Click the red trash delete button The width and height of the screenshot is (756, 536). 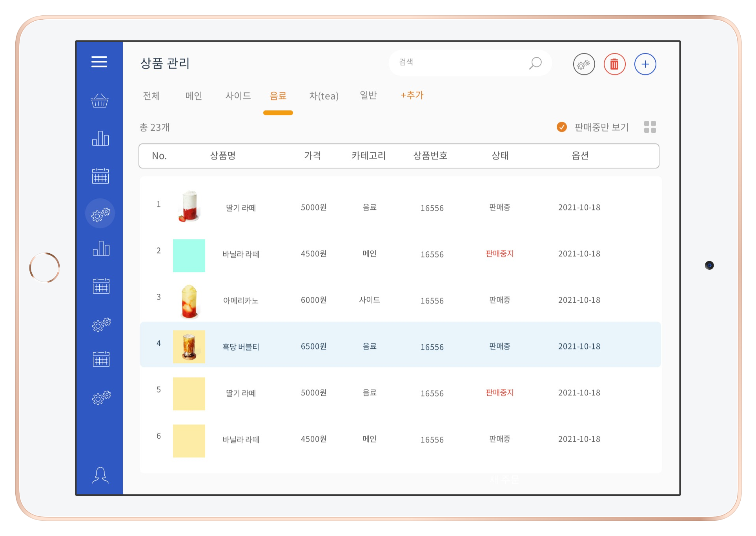coord(614,64)
